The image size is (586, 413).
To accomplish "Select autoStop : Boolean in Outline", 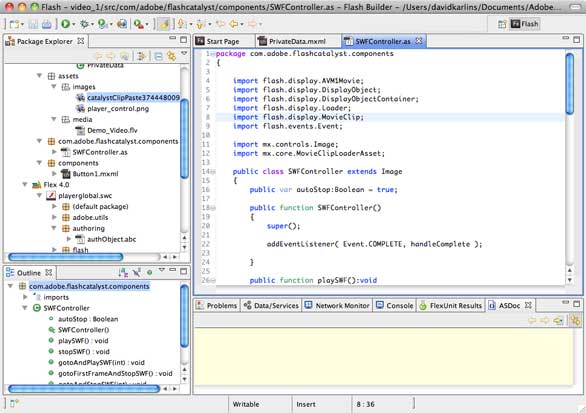I will click(88, 319).
